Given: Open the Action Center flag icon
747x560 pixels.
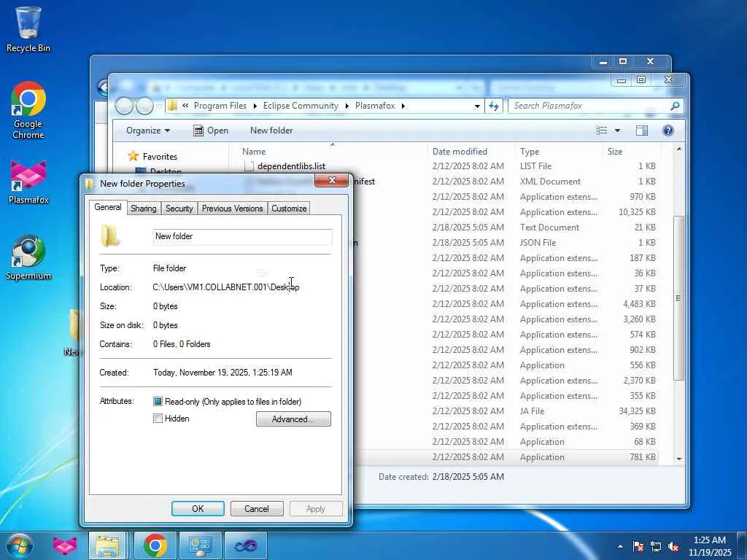Looking at the screenshot, I should [x=638, y=546].
